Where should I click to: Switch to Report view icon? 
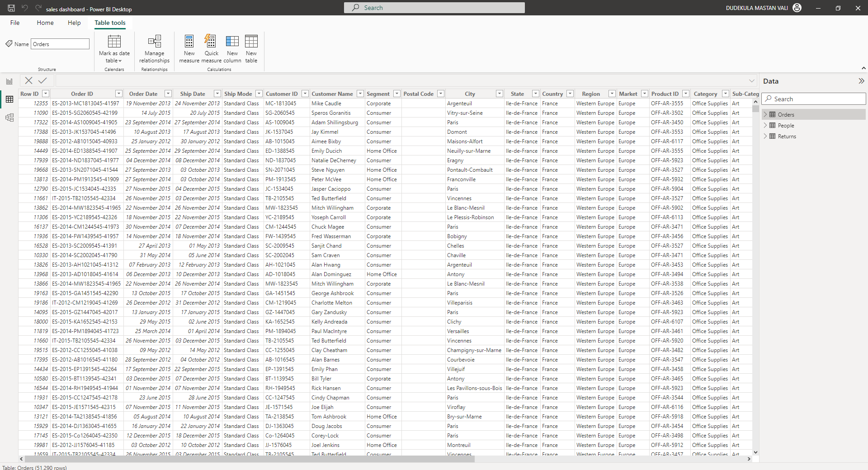click(x=9, y=81)
